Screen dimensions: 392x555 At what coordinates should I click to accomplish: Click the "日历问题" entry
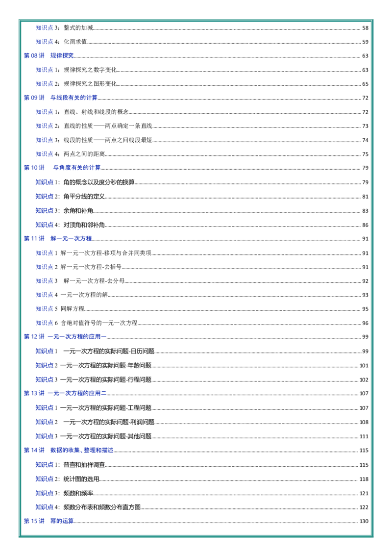(202, 351)
